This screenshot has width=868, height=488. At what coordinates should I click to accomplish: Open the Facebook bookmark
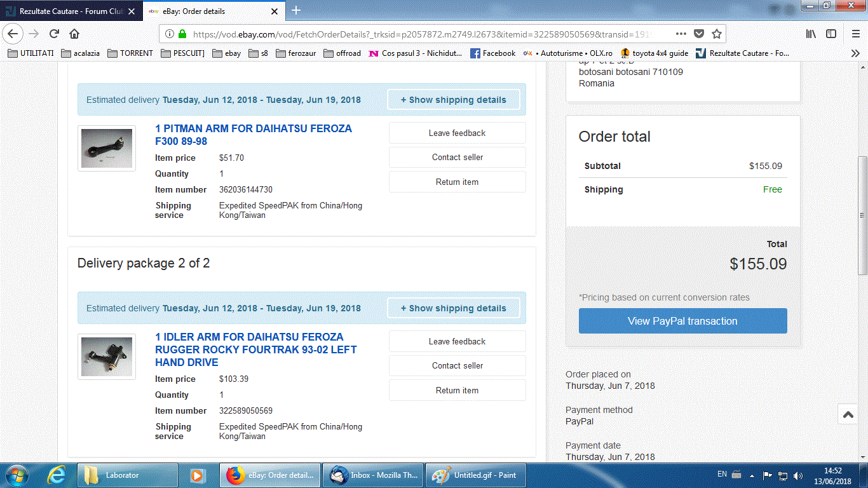point(493,53)
